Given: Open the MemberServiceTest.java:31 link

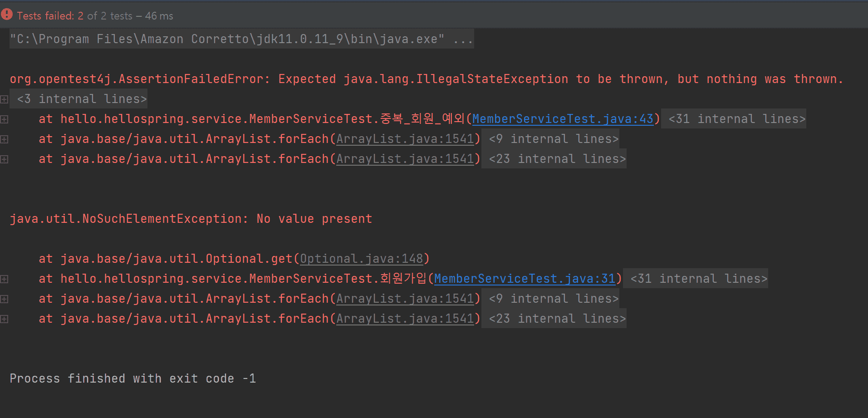Looking at the screenshot, I should click(525, 279).
